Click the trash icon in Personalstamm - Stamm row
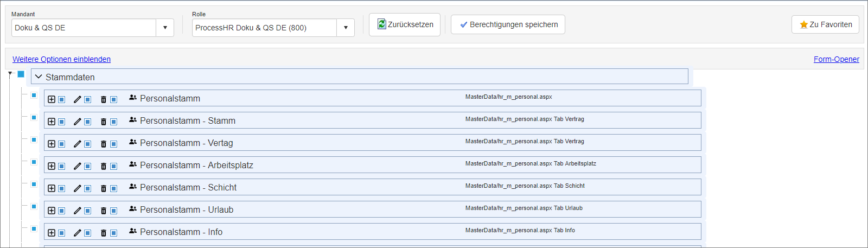This screenshot has height=248, width=868. (104, 122)
